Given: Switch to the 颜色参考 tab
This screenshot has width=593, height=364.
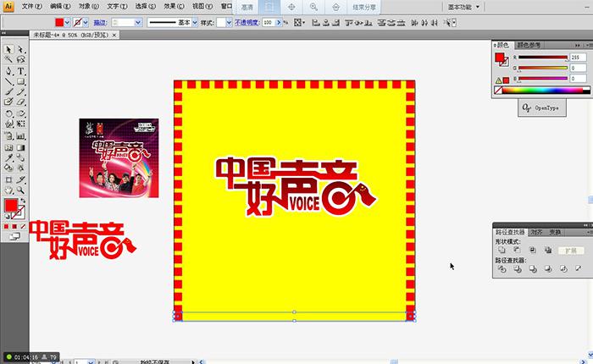Looking at the screenshot, I should click(529, 45).
